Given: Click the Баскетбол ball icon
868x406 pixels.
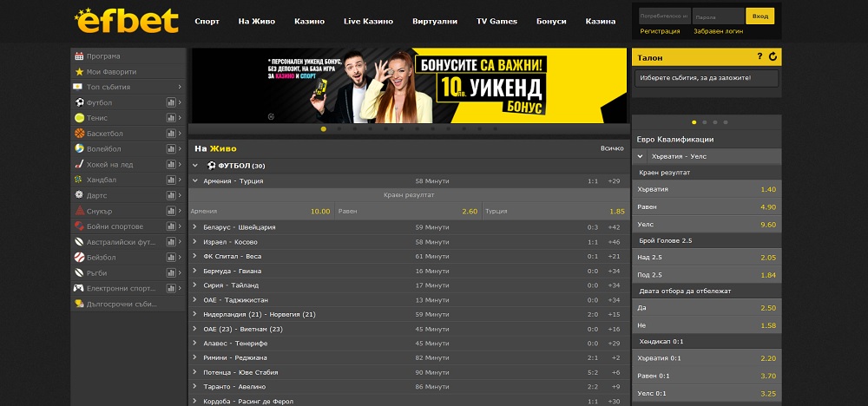Looking at the screenshot, I should 79,134.
